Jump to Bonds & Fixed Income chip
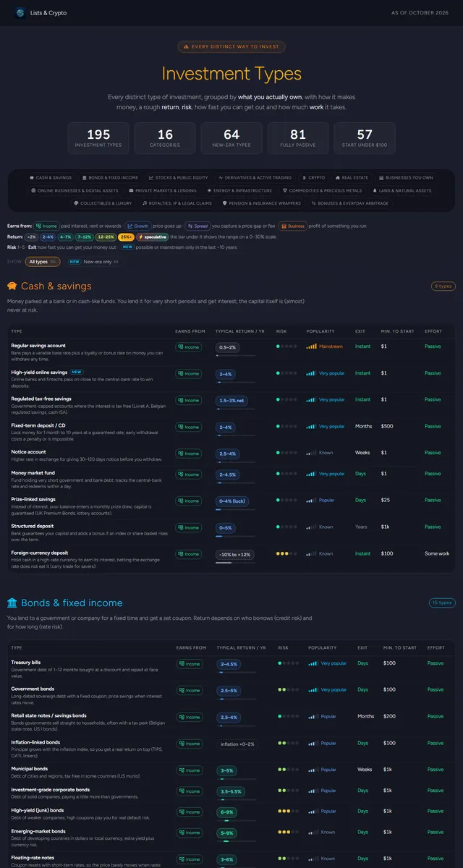 (111, 177)
